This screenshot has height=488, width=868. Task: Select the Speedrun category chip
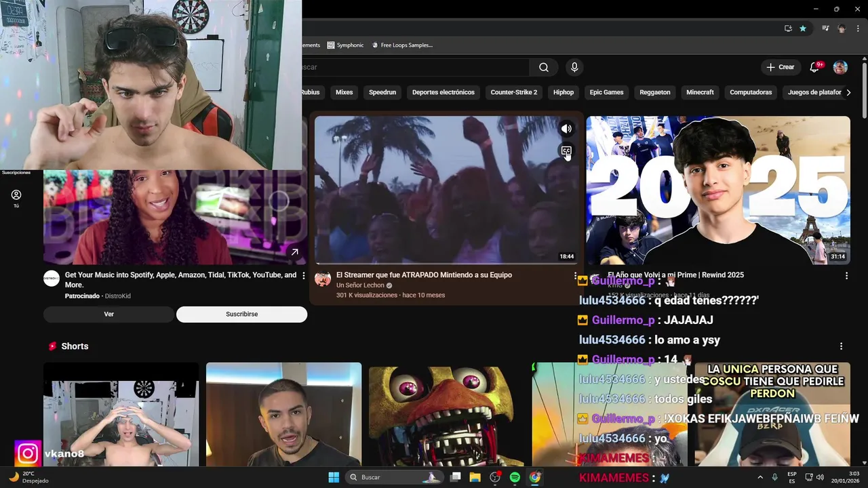pyautogui.click(x=382, y=92)
